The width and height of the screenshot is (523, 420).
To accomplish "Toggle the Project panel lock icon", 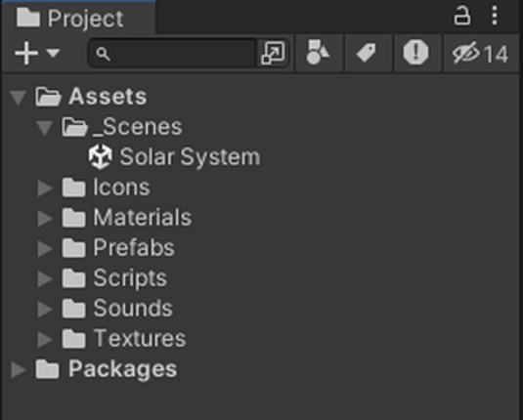I will pos(462,16).
